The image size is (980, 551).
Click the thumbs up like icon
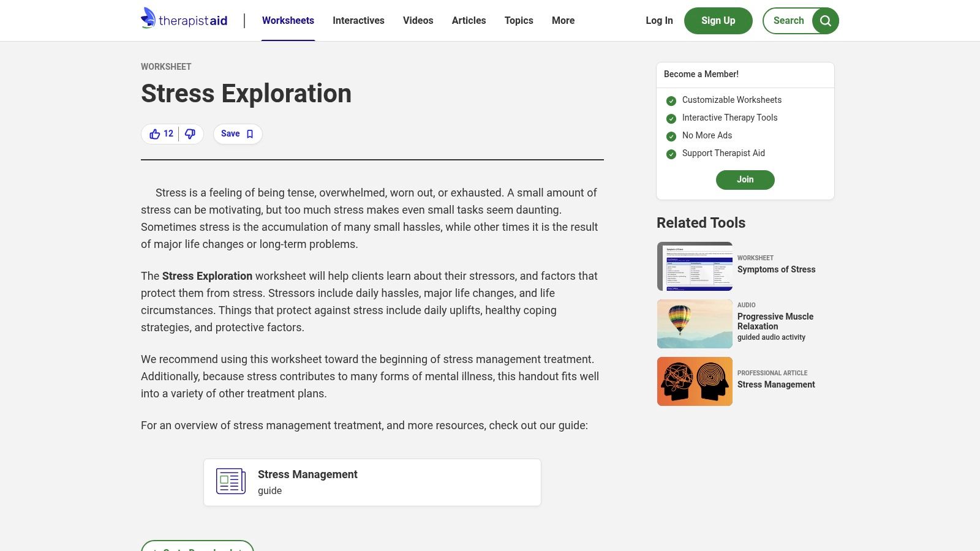pyautogui.click(x=154, y=134)
